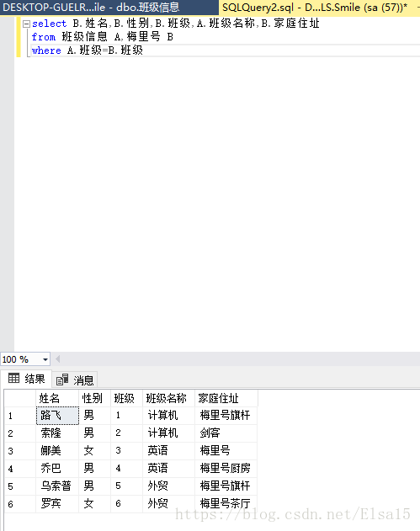Collapse the select statement outline

coord(26,24)
